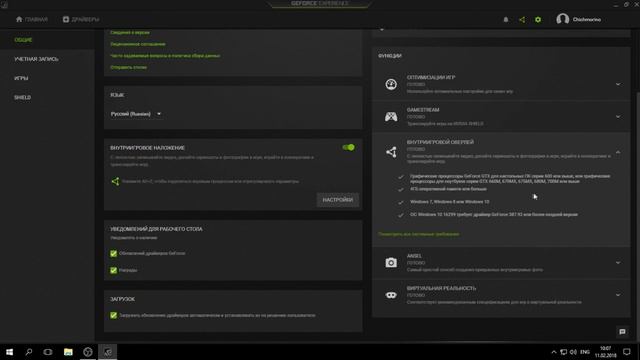Open the Home (Главная) tab
Screen dimensions: 640x360
coord(32,19)
